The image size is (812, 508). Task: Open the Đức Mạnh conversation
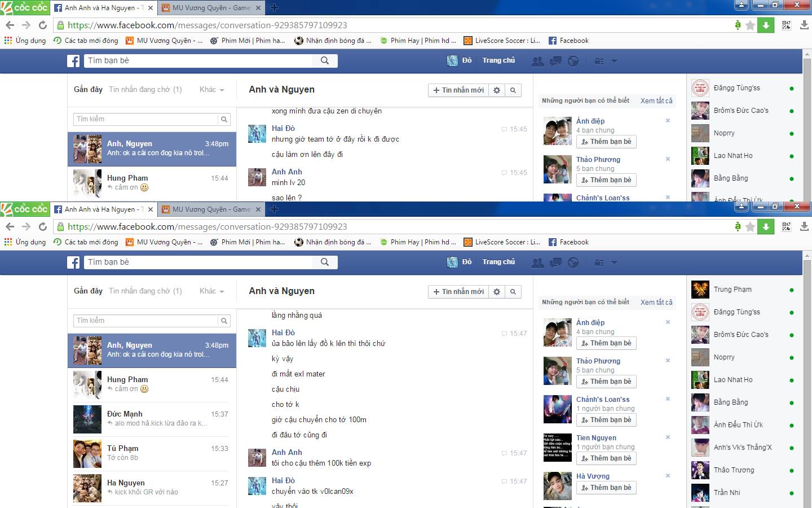(152, 419)
